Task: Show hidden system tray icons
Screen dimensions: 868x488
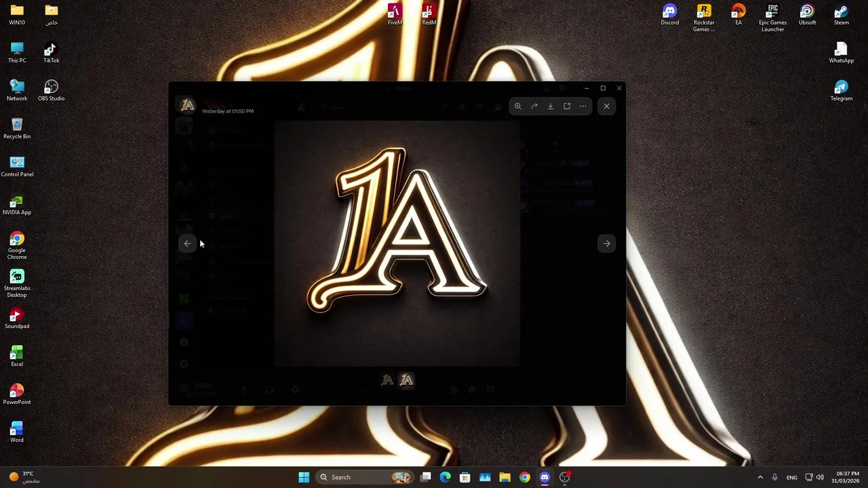Action: coord(760,477)
